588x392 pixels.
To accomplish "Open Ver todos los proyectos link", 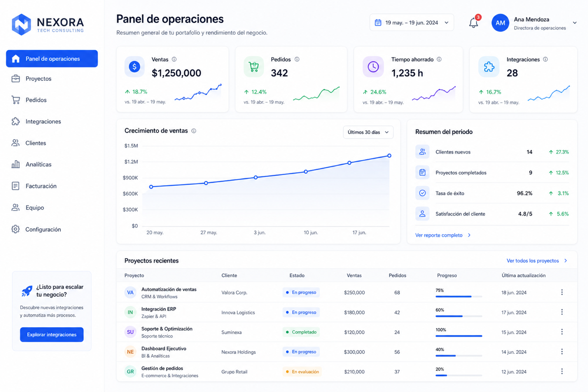I will [x=537, y=261].
